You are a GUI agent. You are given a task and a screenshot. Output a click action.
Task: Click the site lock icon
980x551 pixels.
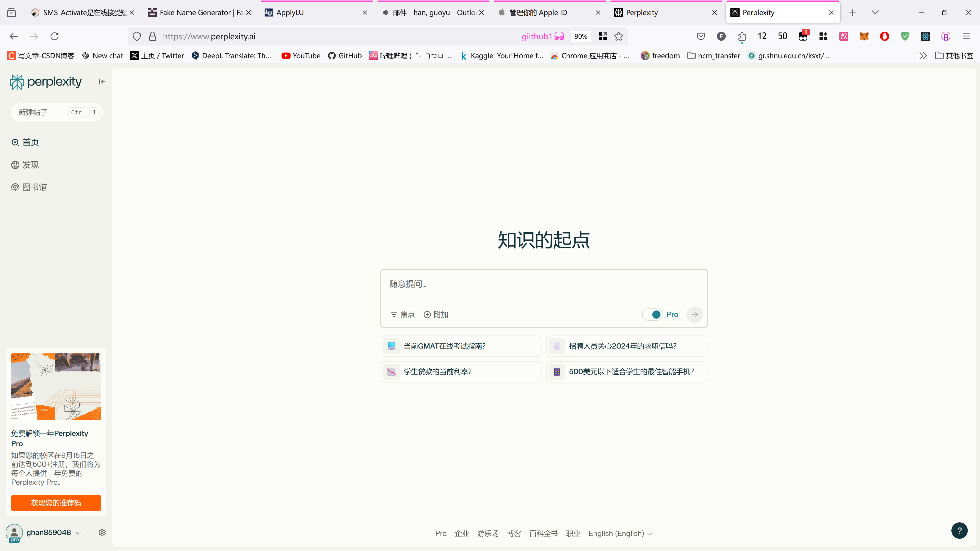tap(153, 37)
